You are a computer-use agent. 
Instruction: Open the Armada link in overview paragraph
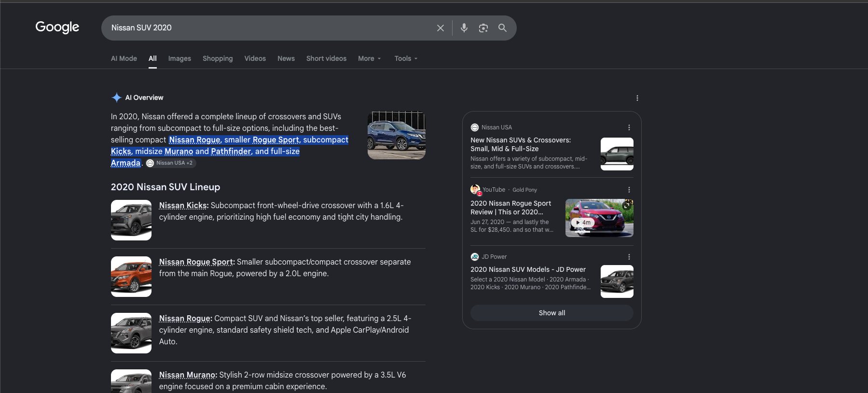125,163
